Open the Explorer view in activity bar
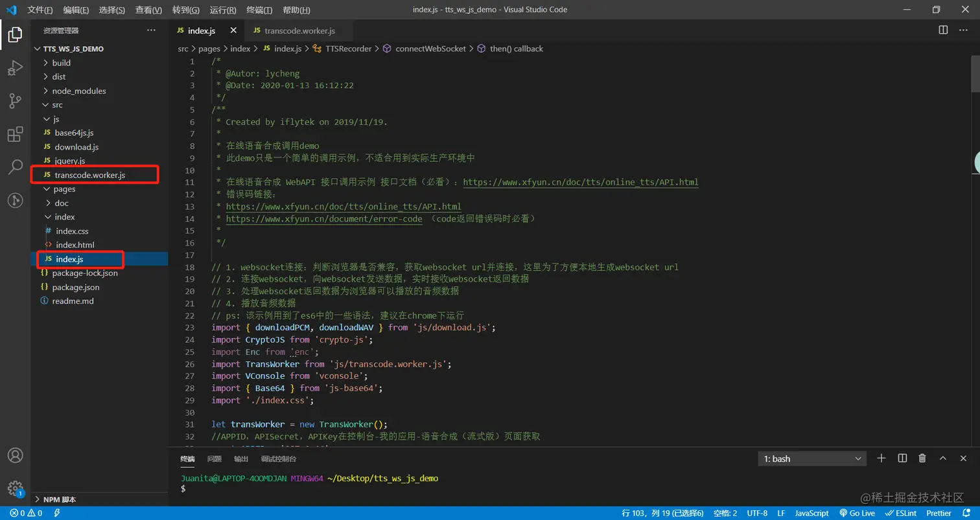This screenshot has height=520, width=980. point(15,34)
